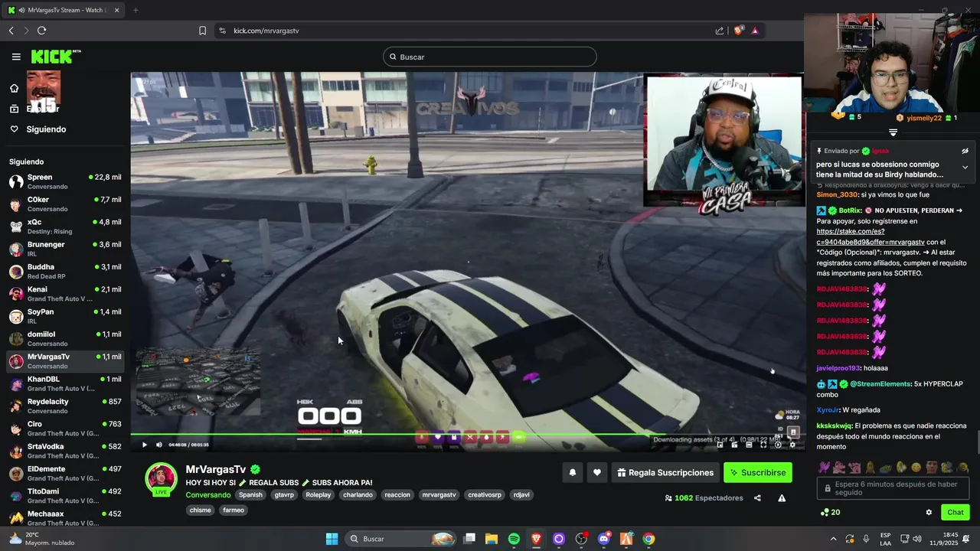Share page icon in address bar
980x551 pixels.
pos(720,31)
